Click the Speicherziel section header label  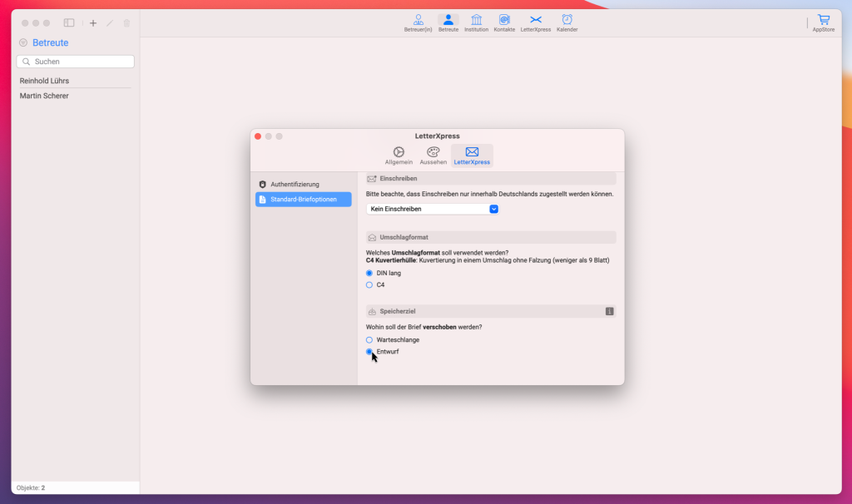tap(397, 311)
